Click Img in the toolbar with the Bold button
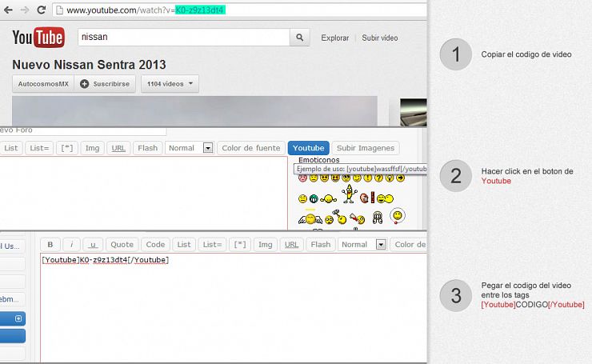This screenshot has height=364, width=592. pyautogui.click(x=265, y=245)
